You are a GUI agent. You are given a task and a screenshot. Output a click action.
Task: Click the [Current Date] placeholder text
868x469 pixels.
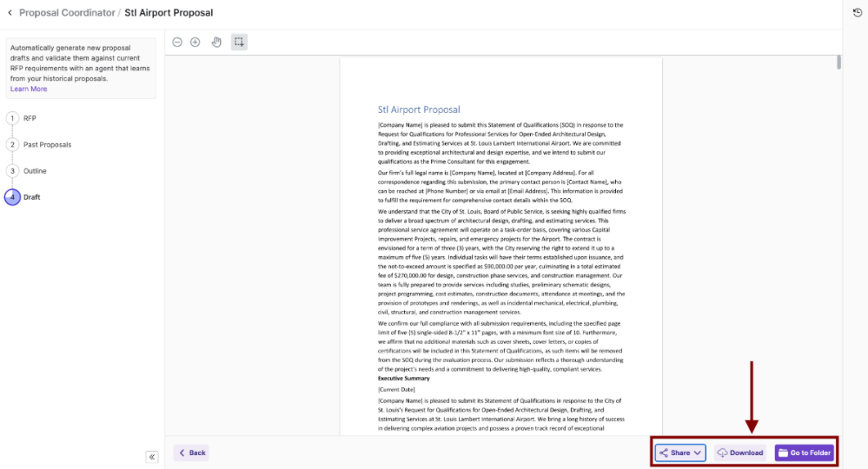point(396,389)
